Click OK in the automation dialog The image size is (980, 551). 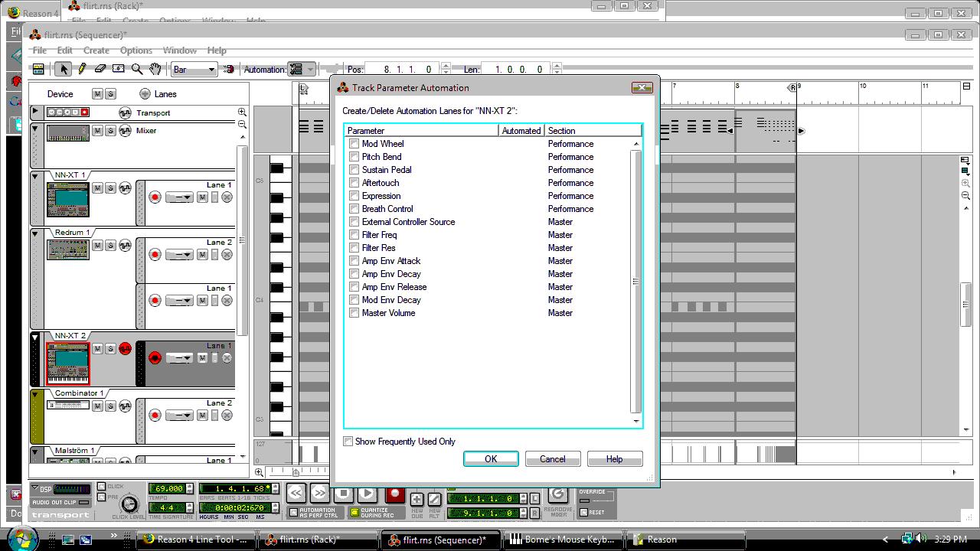(x=491, y=459)
